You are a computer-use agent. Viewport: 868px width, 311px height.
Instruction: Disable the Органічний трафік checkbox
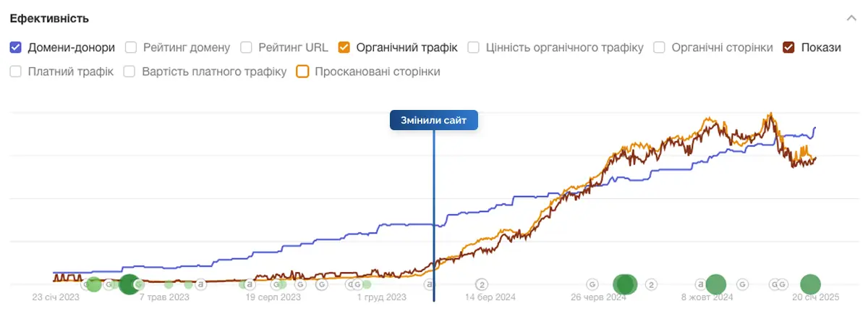[x=344, y=48]
